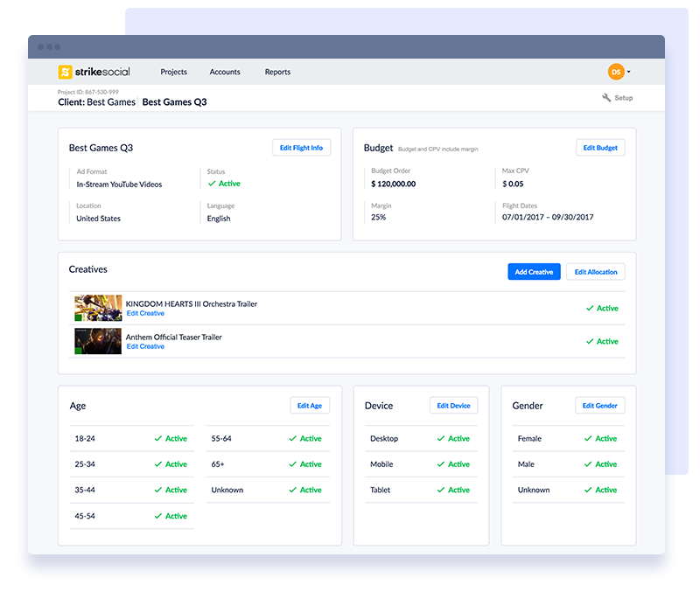Open Edit Creative under Anthem Teaser Trailer
Viewport: 700px width, 592px height.
coord(145,346)
